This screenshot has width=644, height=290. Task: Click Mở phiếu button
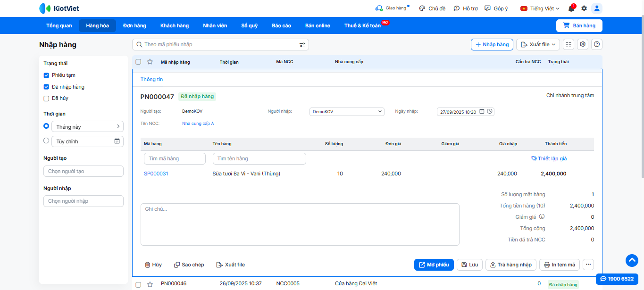tap(434, 265)
